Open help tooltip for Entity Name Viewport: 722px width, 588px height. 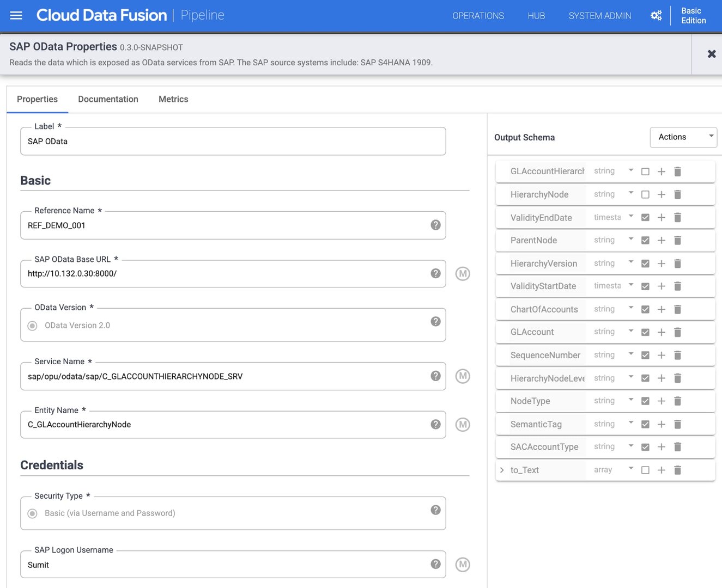pos(435,424)
